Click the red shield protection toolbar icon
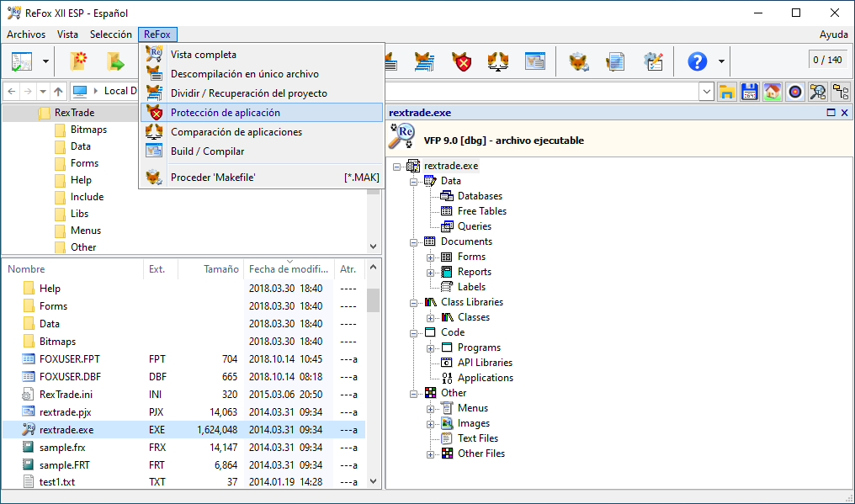This screenshot has height=504, width=855. 461,61
